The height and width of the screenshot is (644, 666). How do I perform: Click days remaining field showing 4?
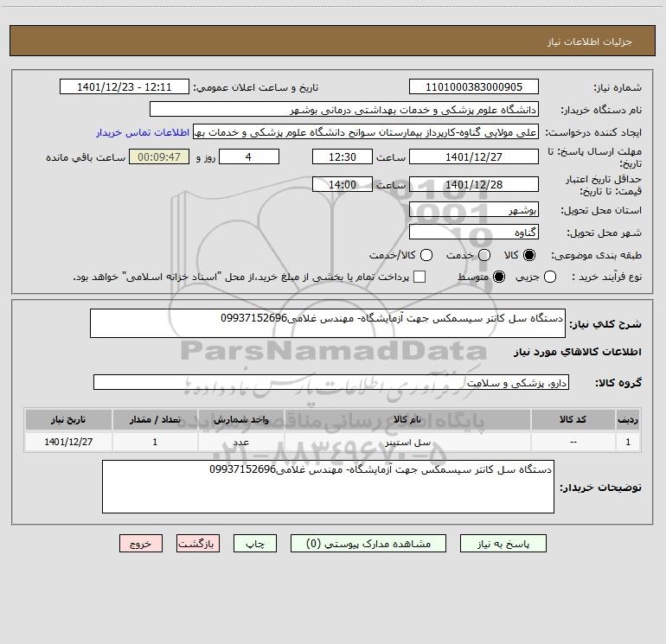coord(249,156)
